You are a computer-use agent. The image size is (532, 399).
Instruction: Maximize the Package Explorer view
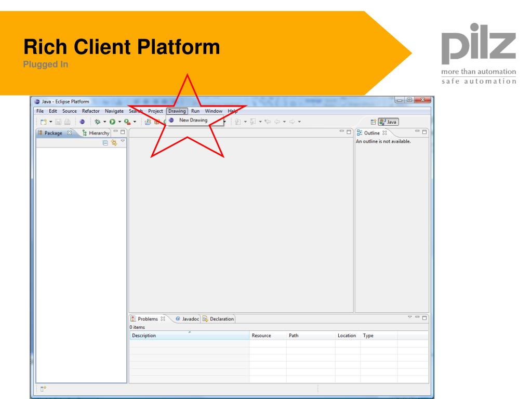point(123,132)
